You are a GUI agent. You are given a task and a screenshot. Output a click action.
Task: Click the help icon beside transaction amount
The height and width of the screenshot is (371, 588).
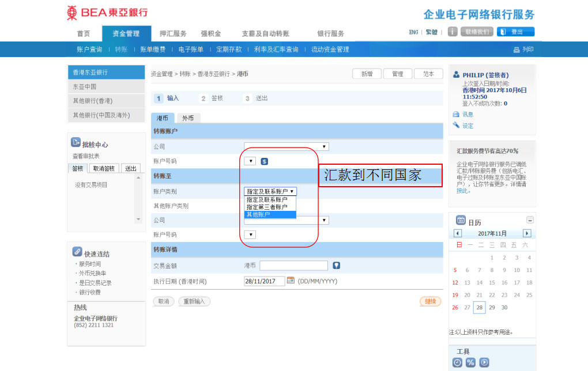[337, 266]
